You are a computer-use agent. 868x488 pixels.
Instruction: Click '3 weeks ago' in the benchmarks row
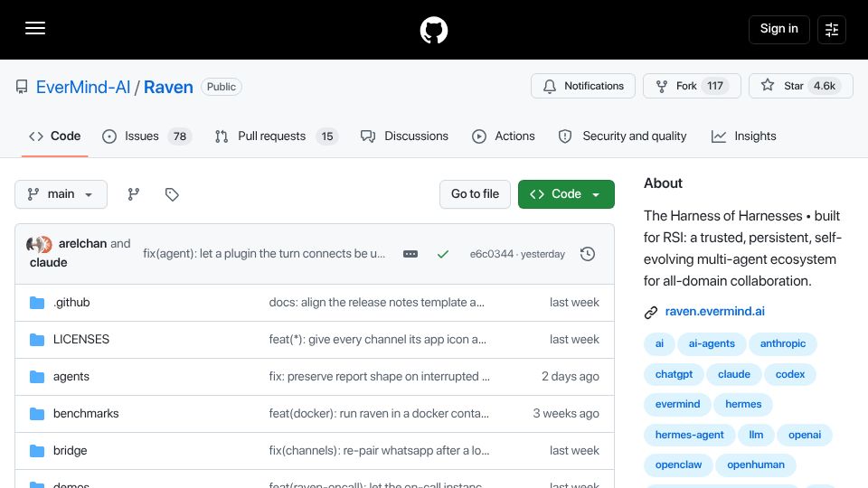point(566,414)
